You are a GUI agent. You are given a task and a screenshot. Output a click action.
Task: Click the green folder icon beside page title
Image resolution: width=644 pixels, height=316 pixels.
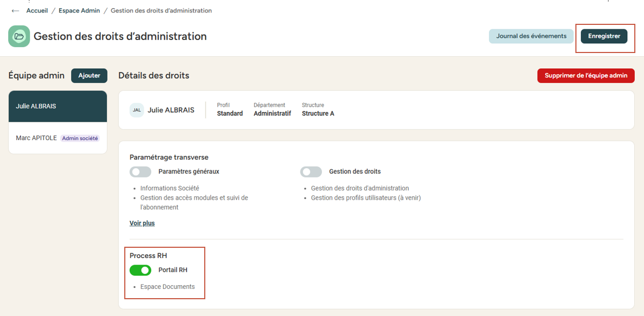pos(19,36)
